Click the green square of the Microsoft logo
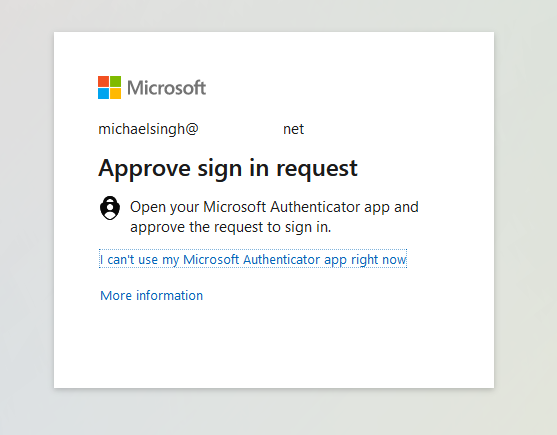This screenshot has height=435, width=557. 115,81
